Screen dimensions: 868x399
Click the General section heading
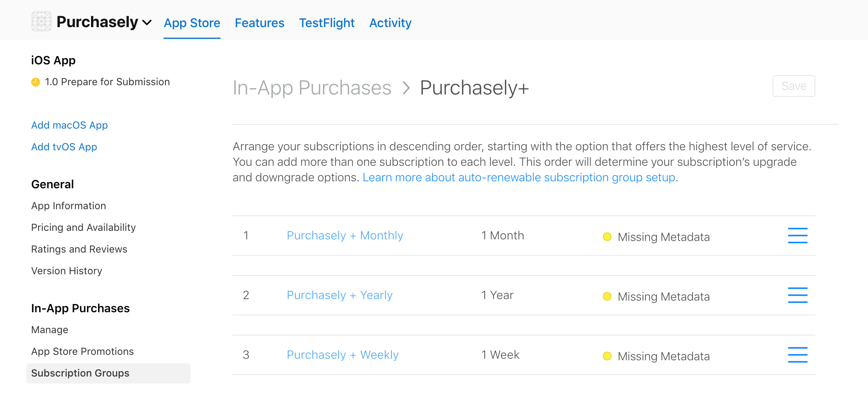pyautogui.click(x=53, y=184)
